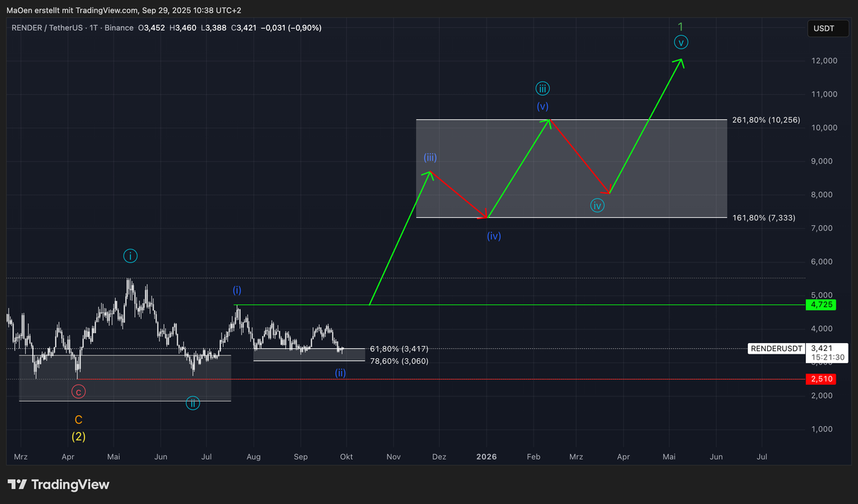Click the cyan circled wave v marker
The image size is (858, 504).
click(x=681, y=42)
